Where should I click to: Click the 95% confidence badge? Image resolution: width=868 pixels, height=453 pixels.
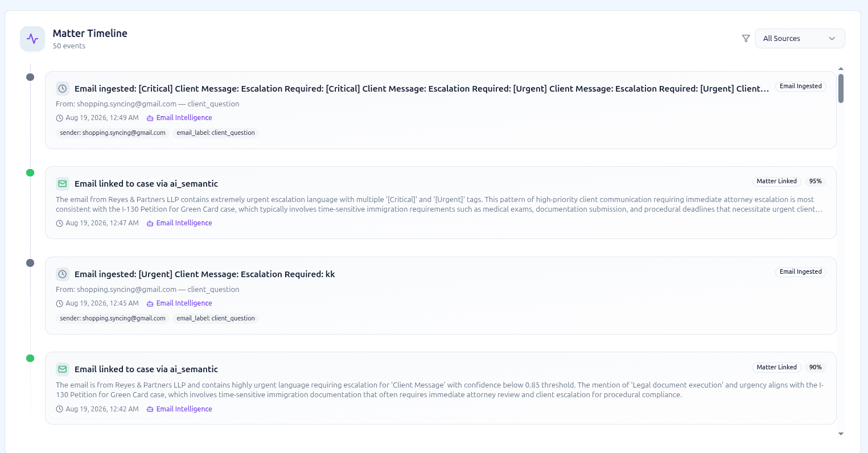(815, 181)
